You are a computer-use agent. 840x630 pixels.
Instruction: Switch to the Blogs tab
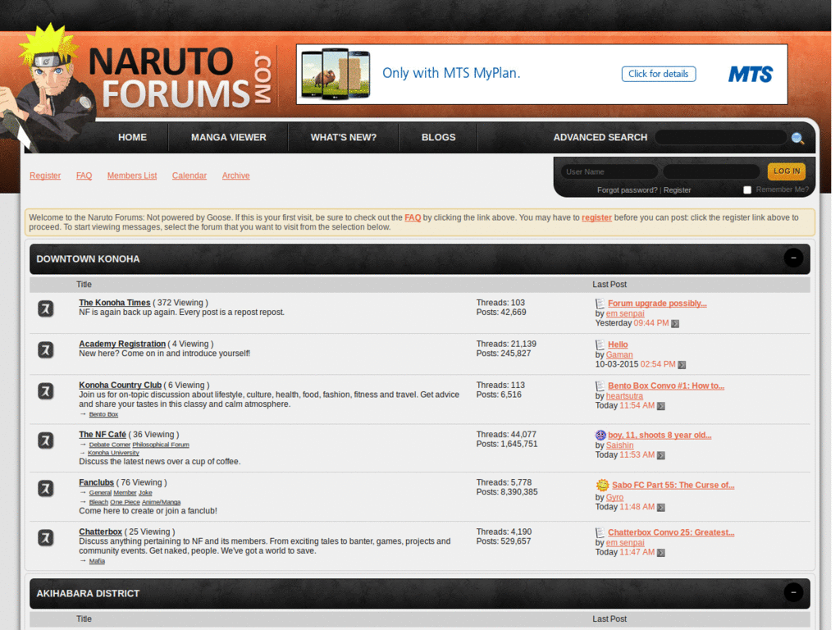point(438,137)
